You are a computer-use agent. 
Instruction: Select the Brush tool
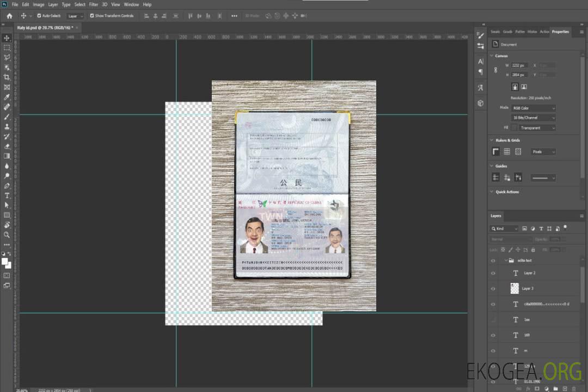pyautogui.click(x=7, y=117)
